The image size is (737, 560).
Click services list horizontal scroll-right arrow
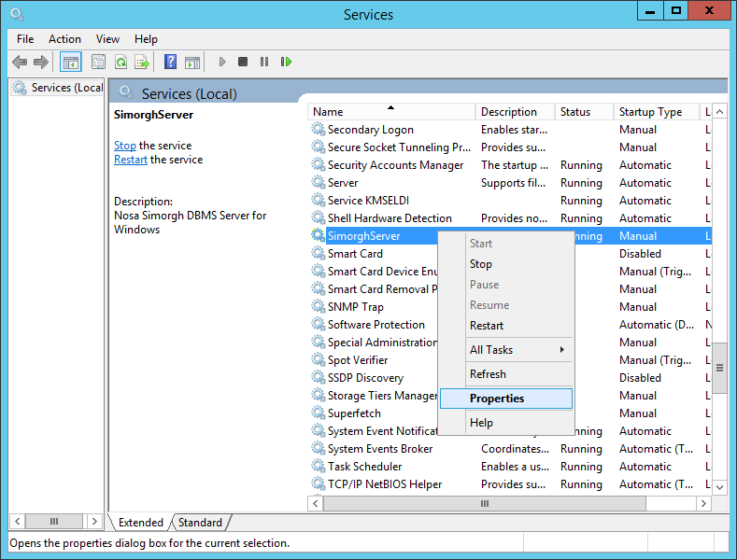tap(703, 503)
